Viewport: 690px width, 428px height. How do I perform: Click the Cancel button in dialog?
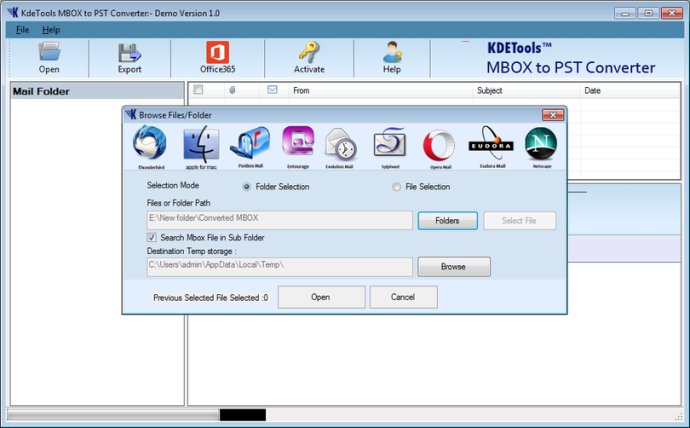click(x=404, y=297)
